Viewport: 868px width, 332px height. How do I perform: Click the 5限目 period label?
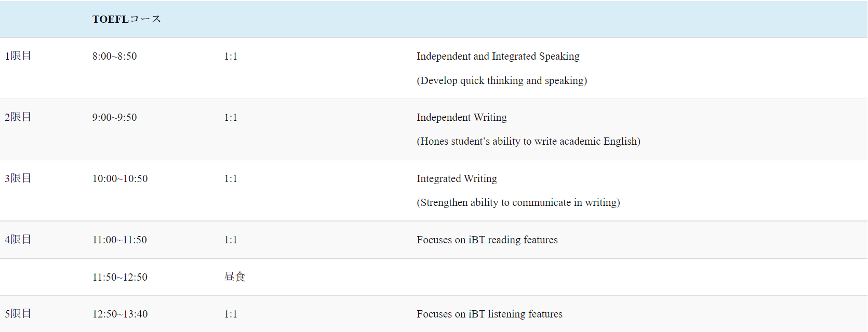(x=18, y=314)
